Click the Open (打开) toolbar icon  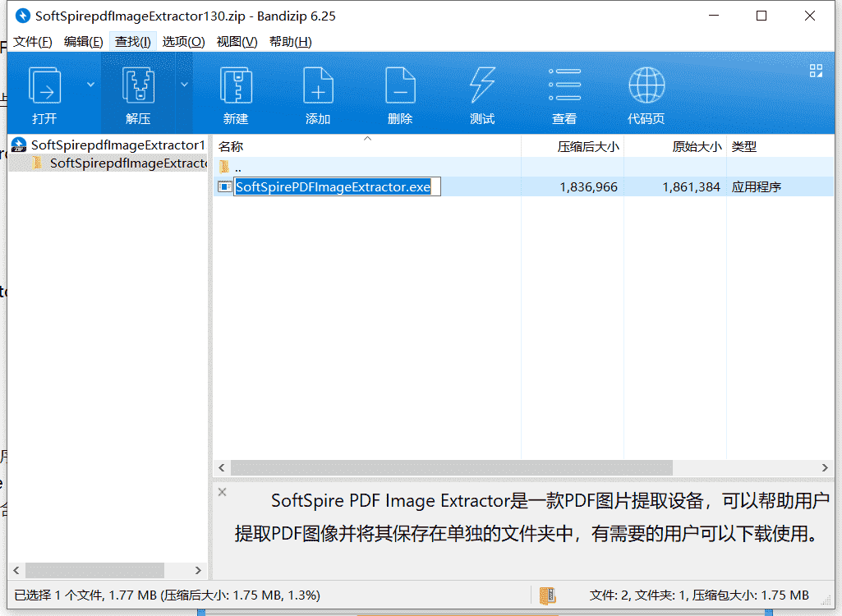(x=44, y=85)
